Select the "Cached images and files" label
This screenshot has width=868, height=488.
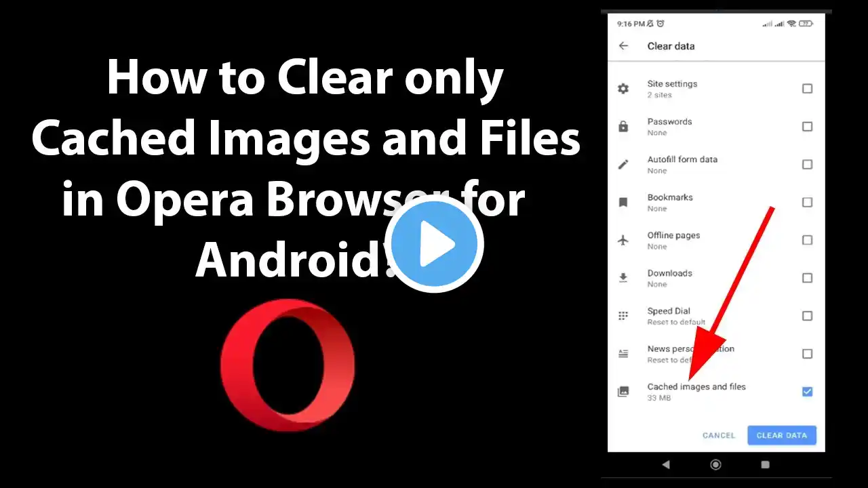pos(696,387)
